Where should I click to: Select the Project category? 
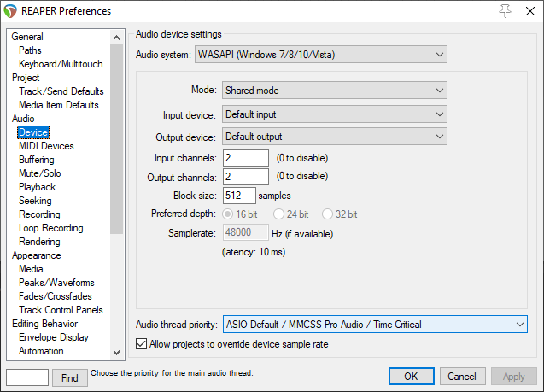click(x=26, y=78)
